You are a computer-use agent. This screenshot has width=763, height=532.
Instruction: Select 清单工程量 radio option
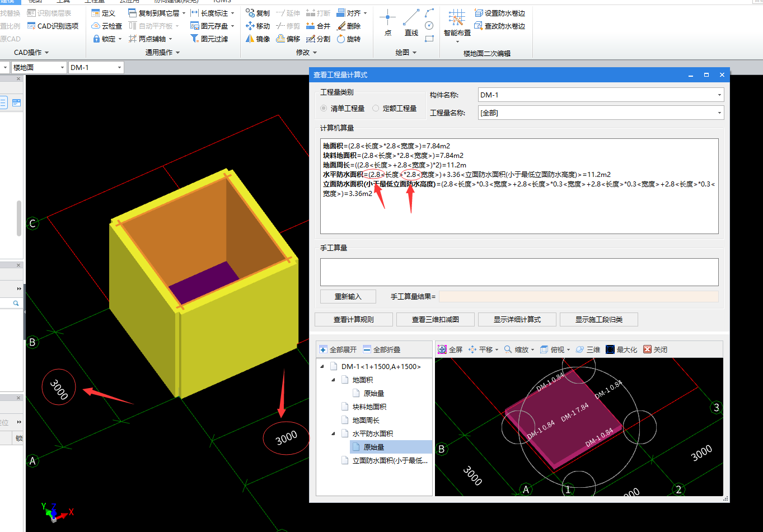(x=342, y=108)
